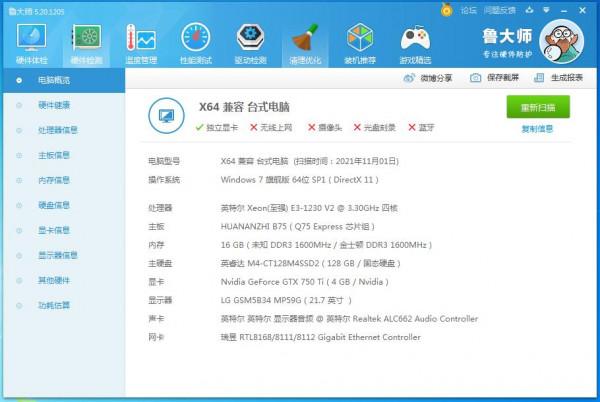Click the round computer monitor icon
This screenshot has height=402, width=600.
[x=166, y=116]
